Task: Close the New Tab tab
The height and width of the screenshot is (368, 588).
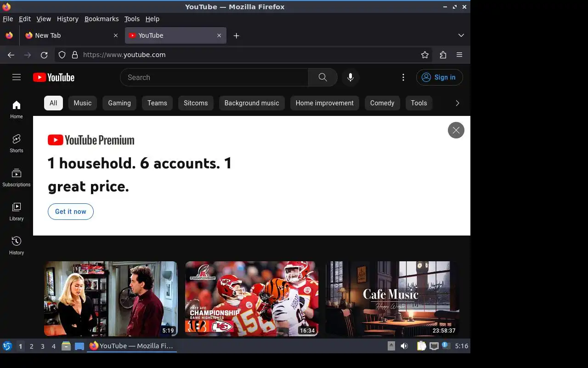Action: click(116, 35)
